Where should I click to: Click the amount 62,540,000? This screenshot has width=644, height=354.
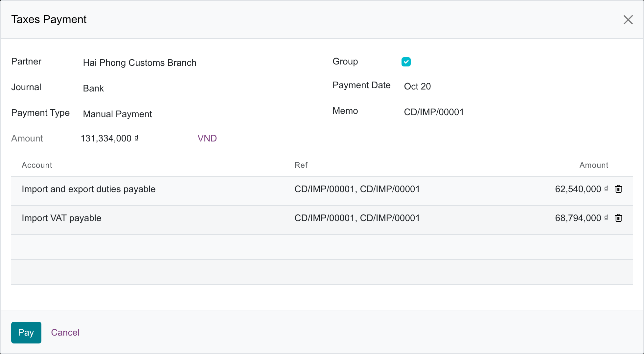pos(581,189)
